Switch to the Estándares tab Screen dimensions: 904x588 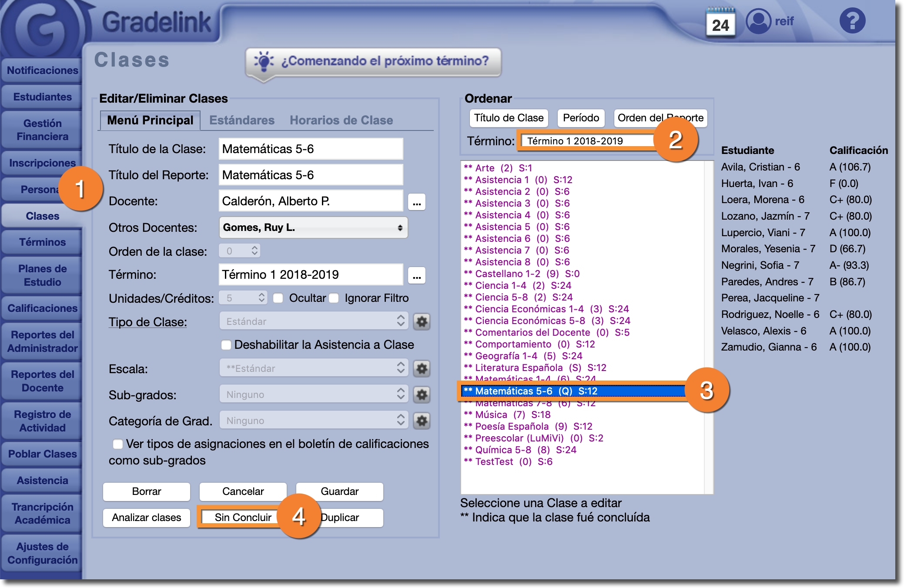point(242,120)
